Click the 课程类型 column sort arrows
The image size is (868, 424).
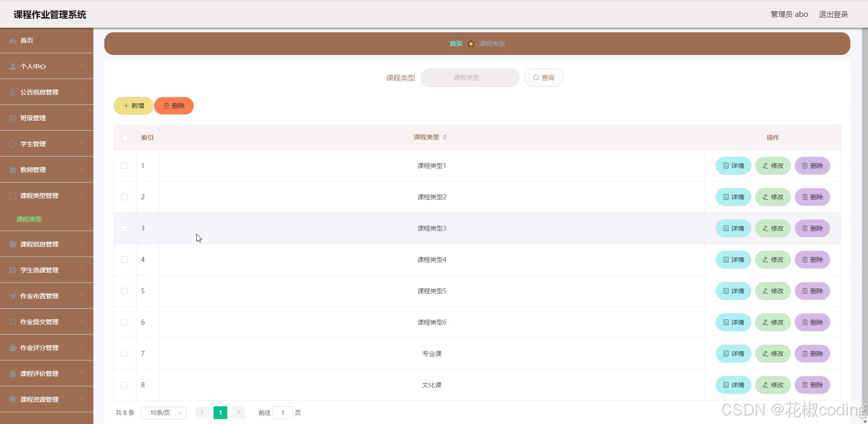(445, 137)
